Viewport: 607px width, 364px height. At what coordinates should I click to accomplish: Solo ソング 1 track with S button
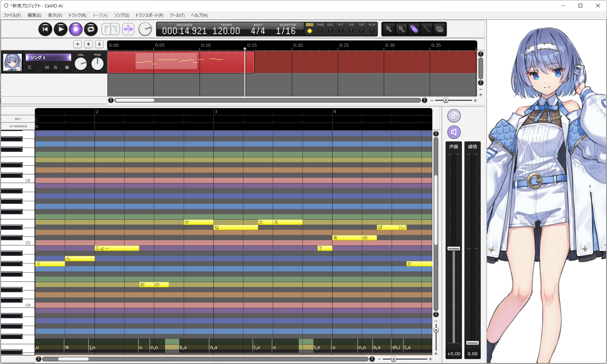[x=55, y=67]
